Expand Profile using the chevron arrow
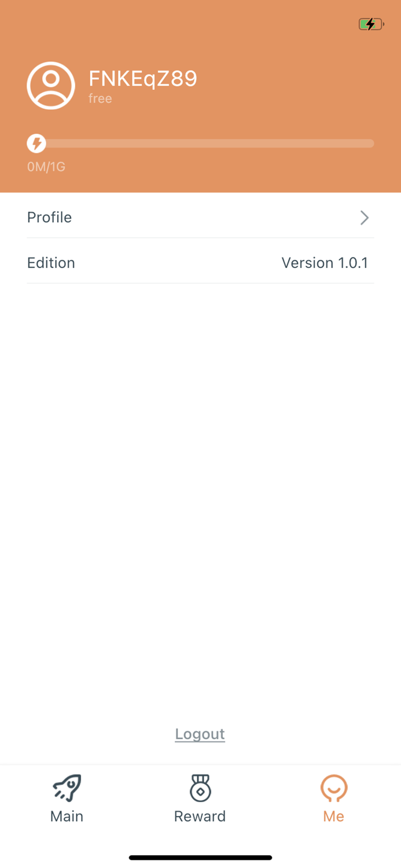 pos(365,218)
